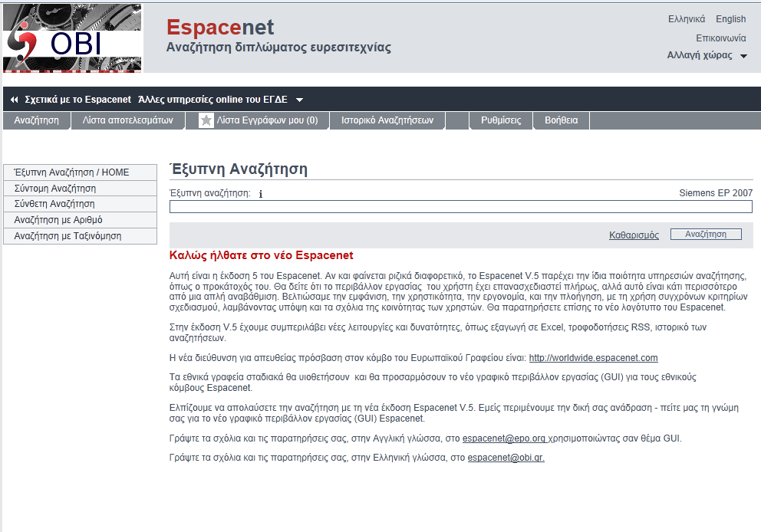This screenshot has height=532, width=761.
Task: Click the Siemens EP 2007 example text
Action: (x=716, y=193)
